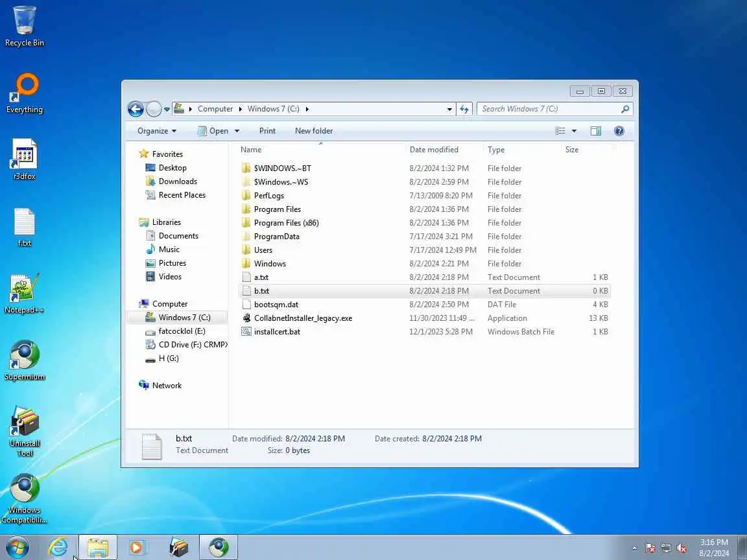Select the Windows Compatibility desktop shortcut
This screenshot has width=747, height=560.
24,498
